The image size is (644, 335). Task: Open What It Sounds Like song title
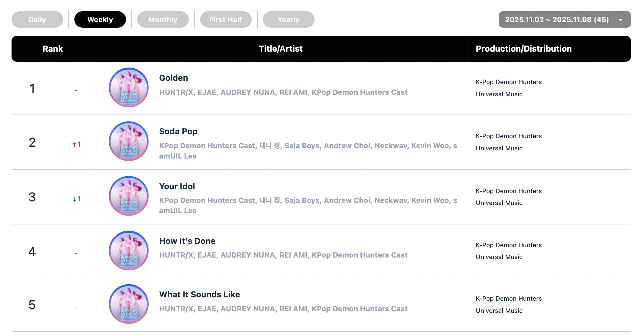199,294
